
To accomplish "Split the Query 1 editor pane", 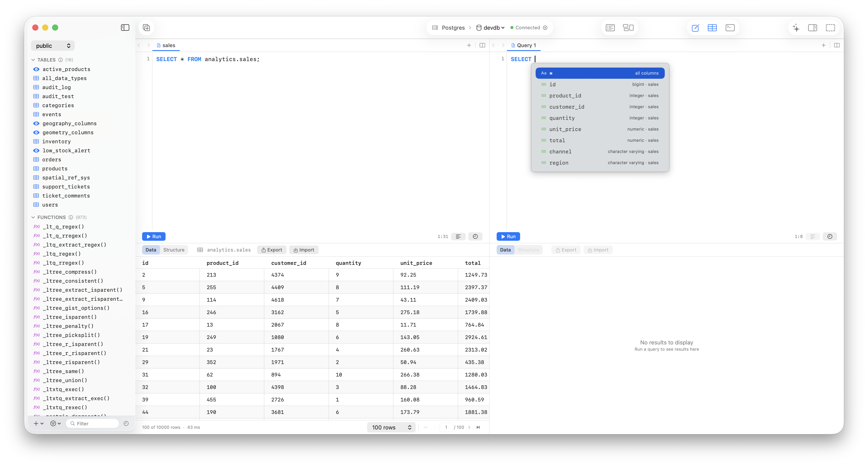I will pyautogui.click(x=837, y=45).
